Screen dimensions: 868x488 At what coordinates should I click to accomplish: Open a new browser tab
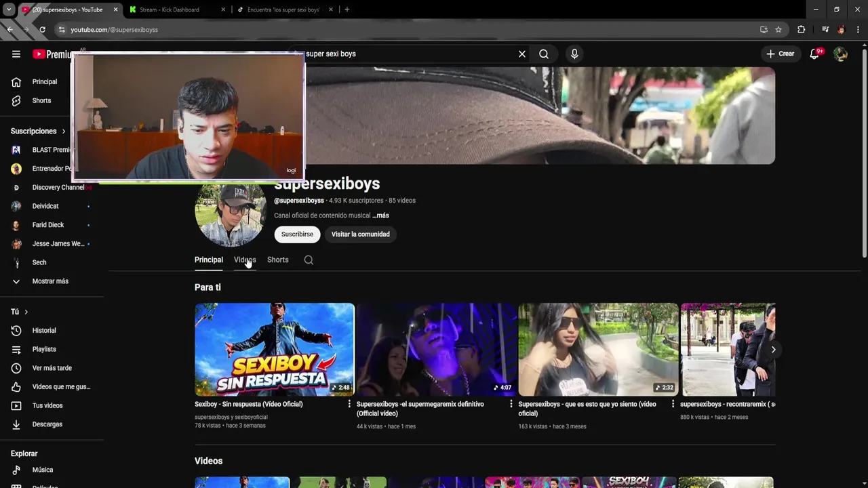click(347, 9)
